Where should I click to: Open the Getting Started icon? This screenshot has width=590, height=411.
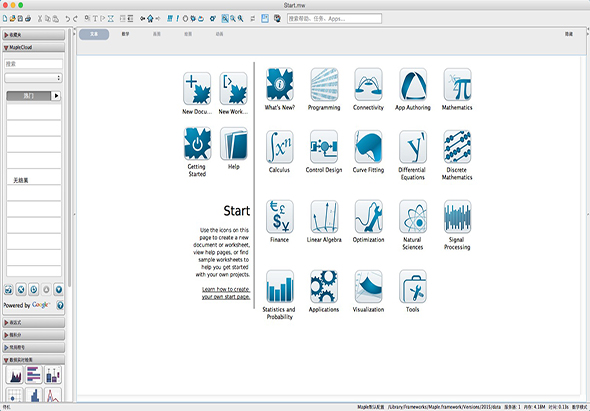coord(197,144)
